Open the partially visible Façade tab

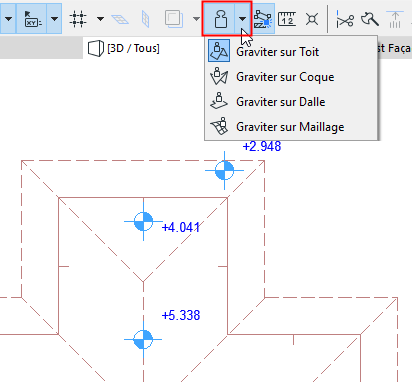click(x=394, y=48)
